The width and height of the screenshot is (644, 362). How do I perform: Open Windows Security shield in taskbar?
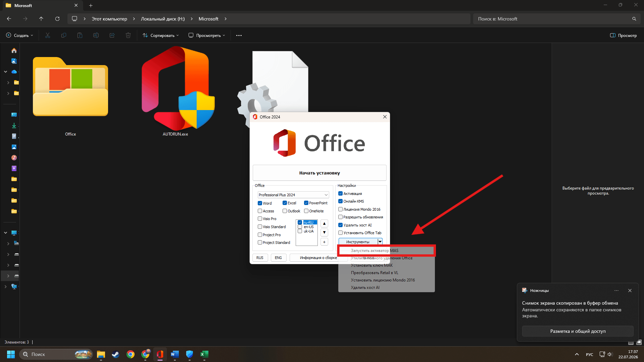click(190, 354)
